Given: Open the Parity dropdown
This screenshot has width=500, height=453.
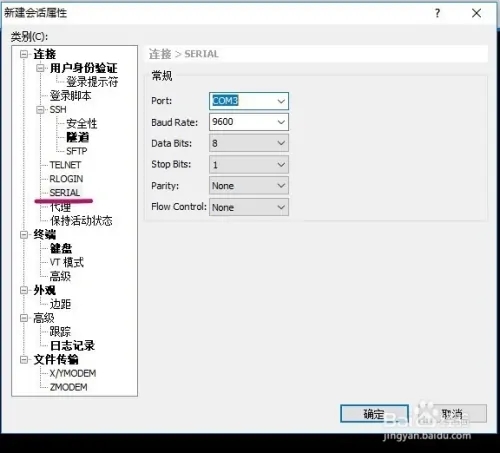Looking at the screenshot, I should (249, 186).
